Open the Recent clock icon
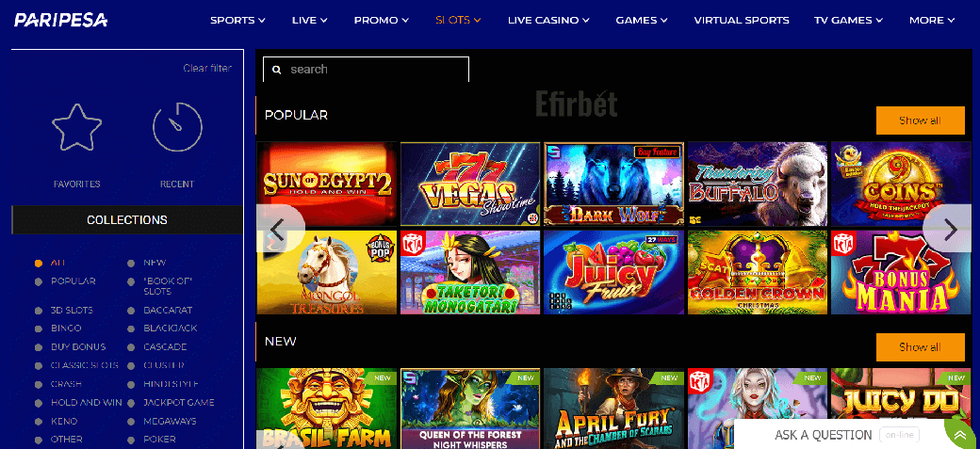The width and height of the screenshot is (980, 449). point(177,127)
